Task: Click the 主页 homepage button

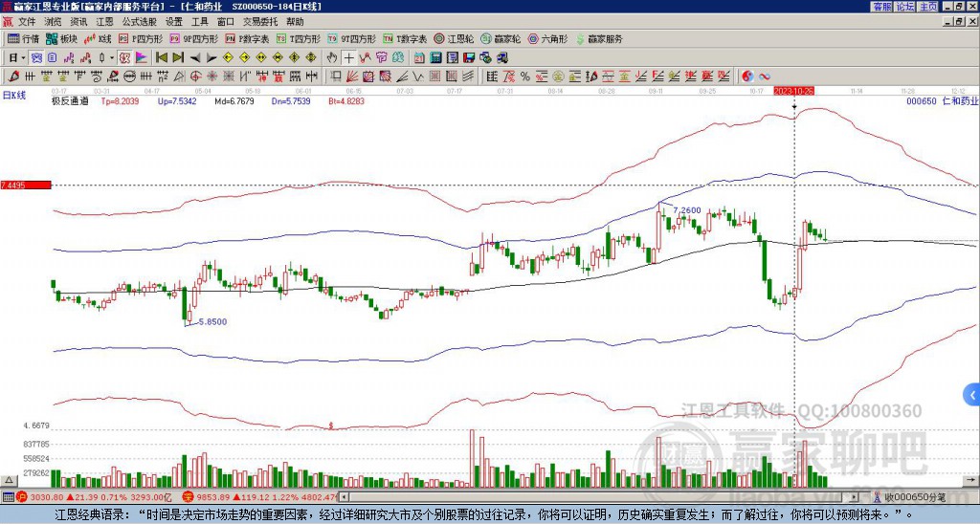Action: coord(928,7)
